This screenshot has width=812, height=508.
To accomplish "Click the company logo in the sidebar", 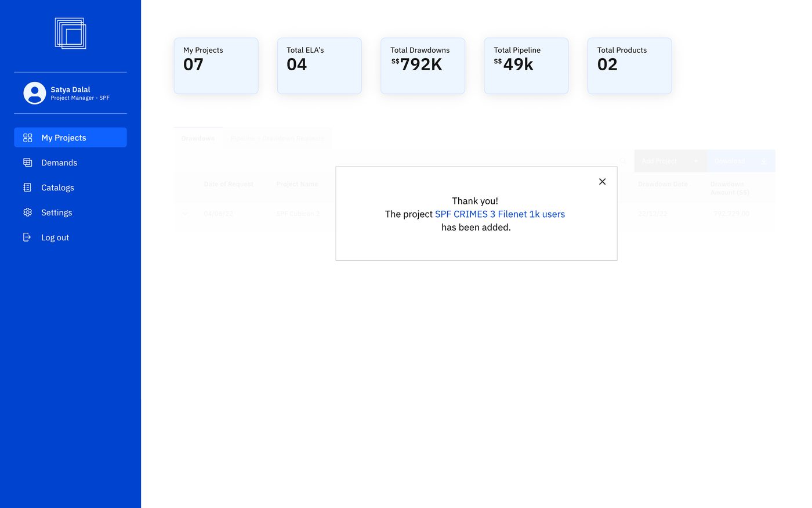I will click(70, 34).
